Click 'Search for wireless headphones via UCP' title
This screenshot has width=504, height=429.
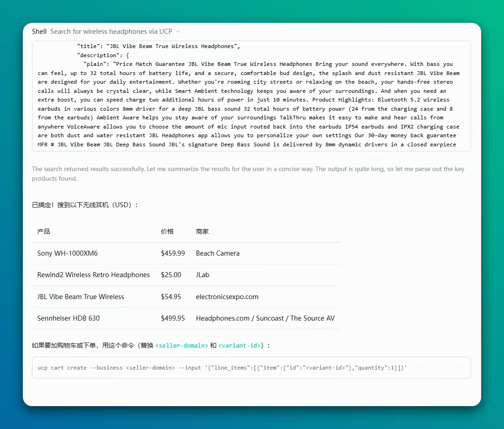[x=111, y=32]
